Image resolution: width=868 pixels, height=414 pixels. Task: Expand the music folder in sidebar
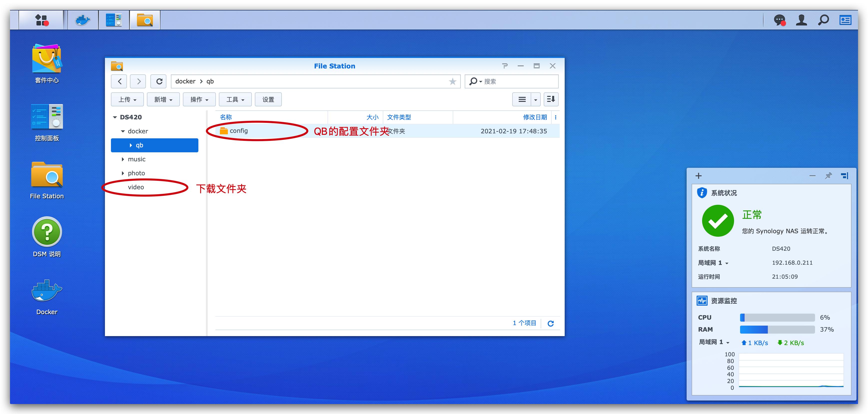tap(123, 159)
